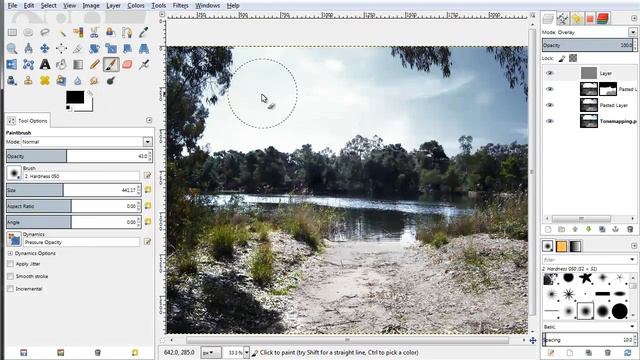
Task: Click the Duplicate layer button
Action: point(602,229)
